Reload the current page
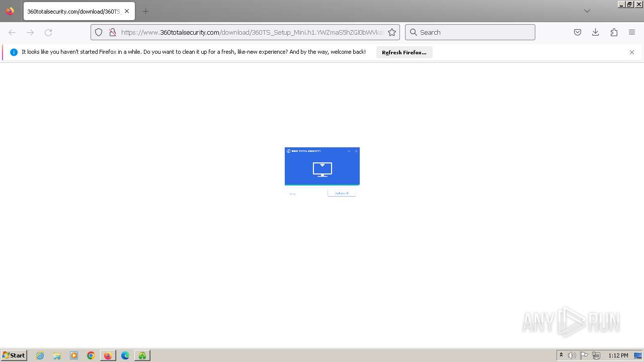The image size is (644, 362). (x=48, y=32)
